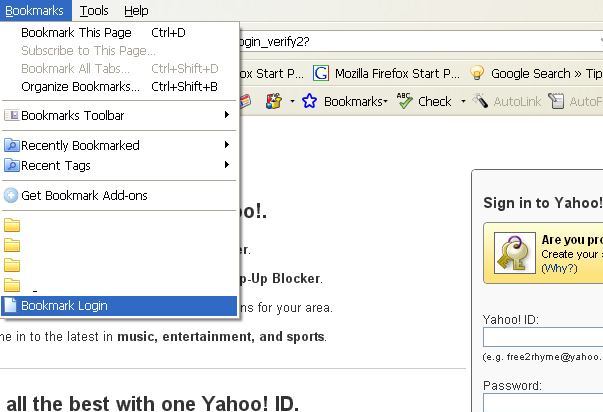Select the Bookmark Login entry
This screenshot has width=603, height=412.
pyautogui.click(x=119, y=306)
